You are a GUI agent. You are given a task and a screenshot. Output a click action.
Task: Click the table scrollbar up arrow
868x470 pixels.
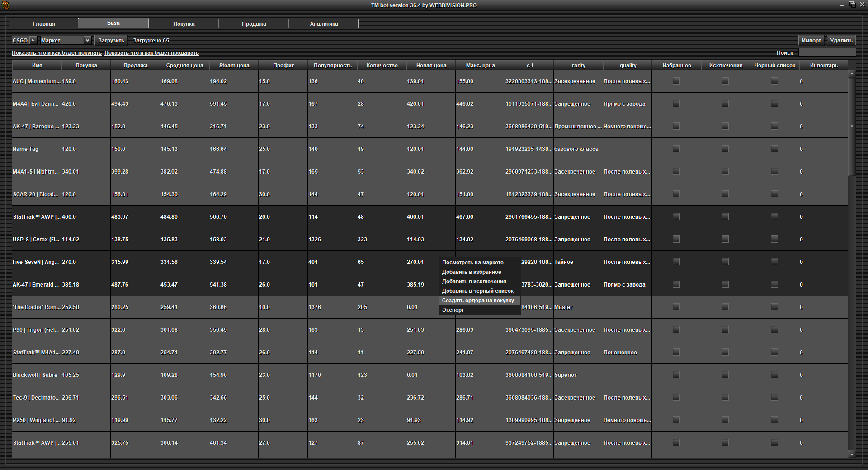(x=852, y=74)
